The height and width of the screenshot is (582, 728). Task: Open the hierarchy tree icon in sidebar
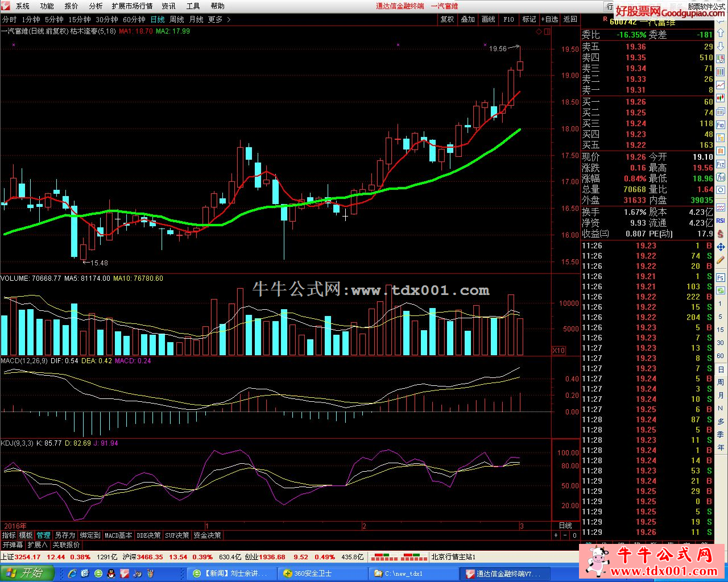(721, 138)
